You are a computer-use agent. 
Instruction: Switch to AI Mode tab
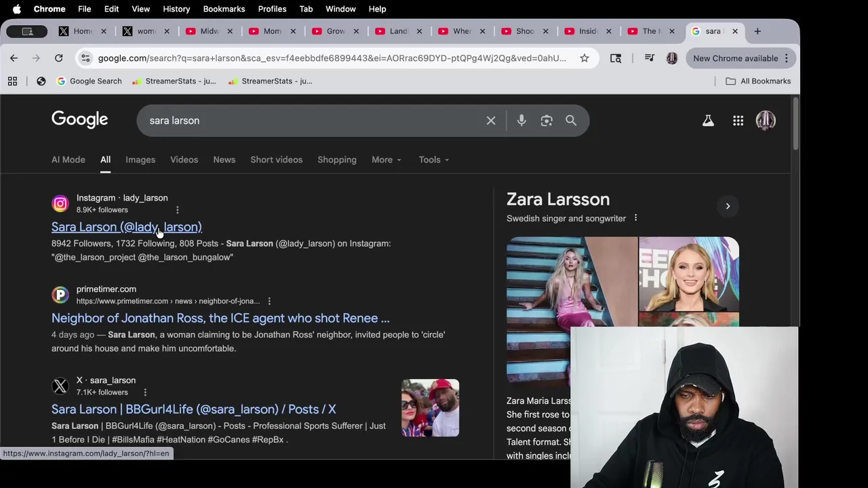click(68, 160)
